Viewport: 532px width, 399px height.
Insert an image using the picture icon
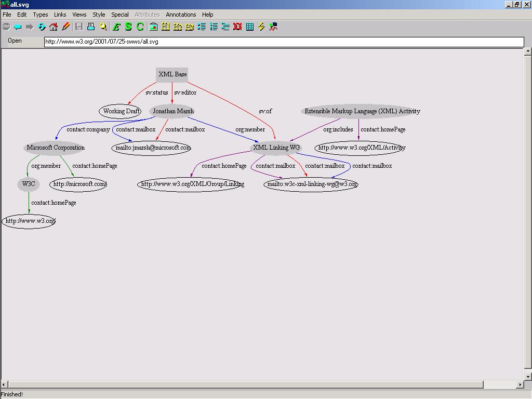click(153, 26)
